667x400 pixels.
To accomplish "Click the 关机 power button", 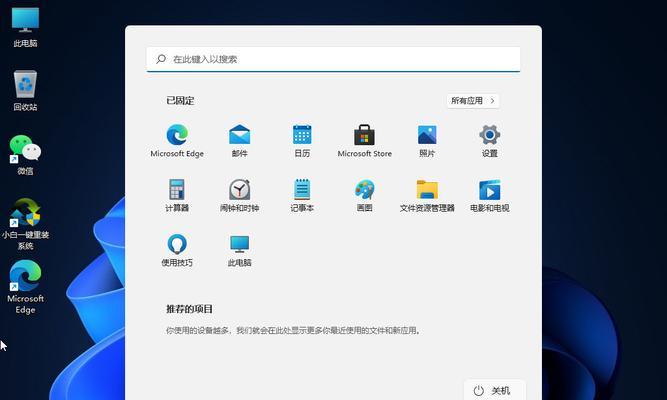I will point(493,390).
